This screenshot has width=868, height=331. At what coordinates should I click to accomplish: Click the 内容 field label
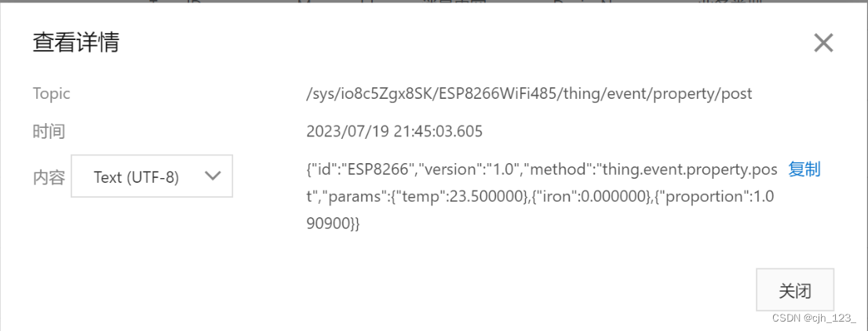tap(49, 176)
